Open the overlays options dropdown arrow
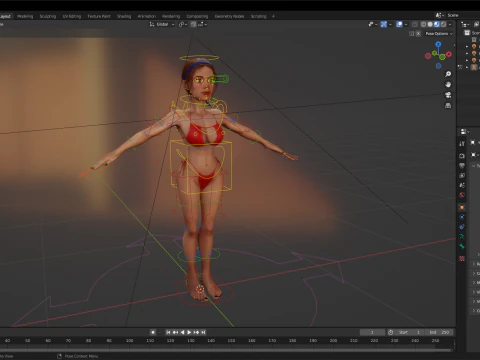Viewport: 480px width, 360px height. pos(406,24)
